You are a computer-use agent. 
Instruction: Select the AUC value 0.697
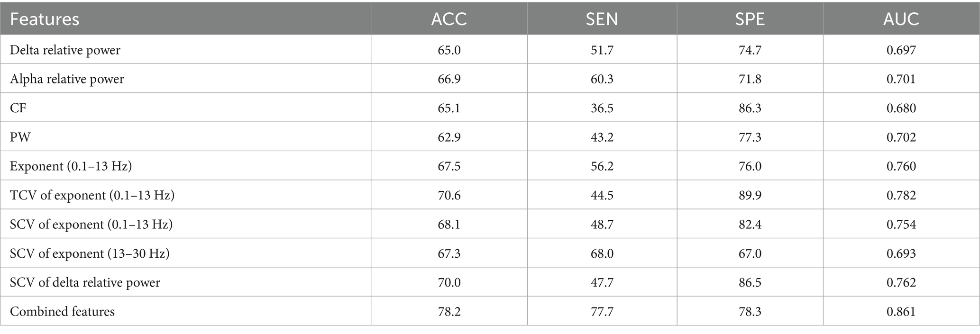[x=901, y=50]
